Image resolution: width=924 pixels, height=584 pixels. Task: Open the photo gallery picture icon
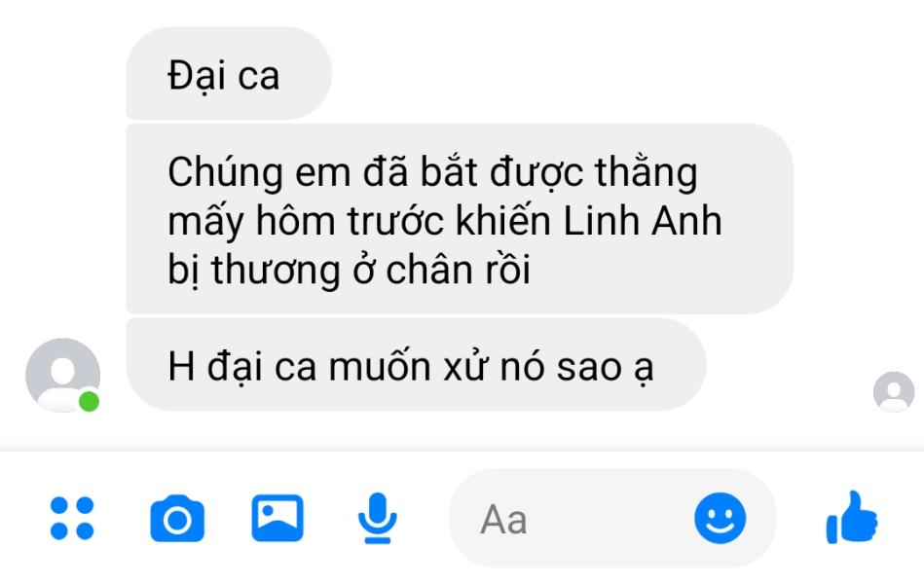click(277, 518)
